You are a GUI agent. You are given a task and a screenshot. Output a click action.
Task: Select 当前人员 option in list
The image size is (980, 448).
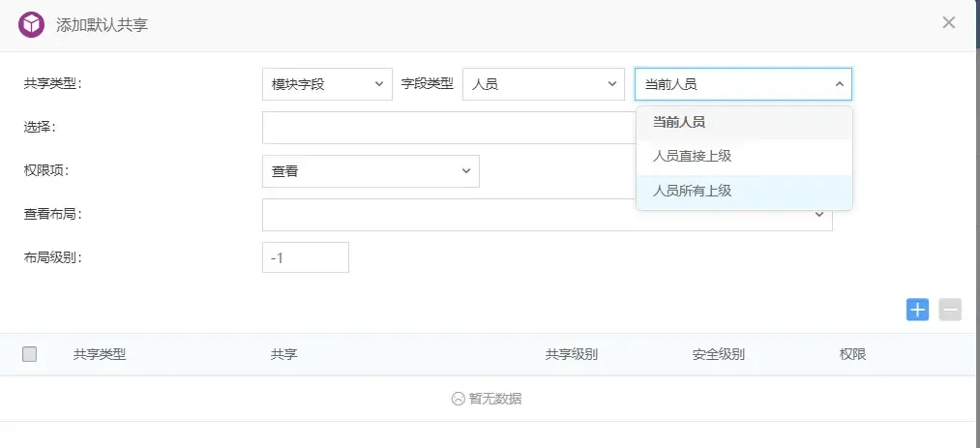pos(744,123)
